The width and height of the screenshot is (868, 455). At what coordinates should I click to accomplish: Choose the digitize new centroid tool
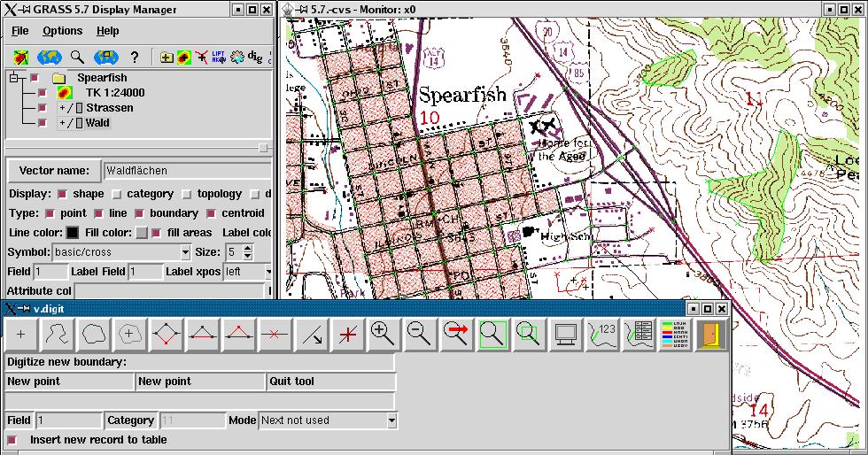(x=129, y=335)
